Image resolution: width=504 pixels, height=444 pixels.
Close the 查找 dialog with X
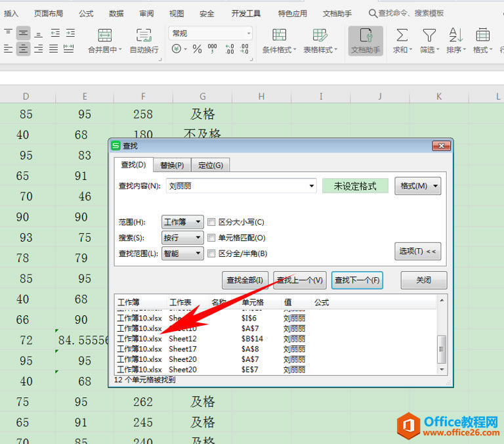[x=441, y=146]
